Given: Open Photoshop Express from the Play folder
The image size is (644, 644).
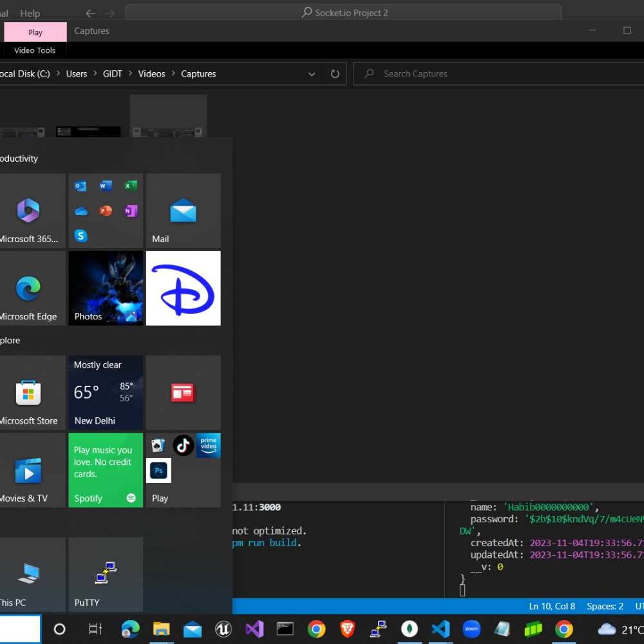Looking at the screenshot, I should pos(158,471).
